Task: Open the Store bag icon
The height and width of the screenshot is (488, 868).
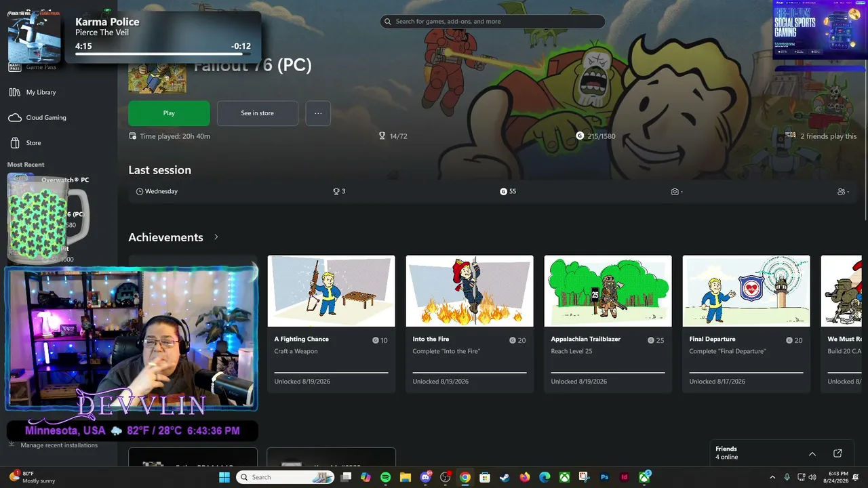Action: (x=14, y=143)
